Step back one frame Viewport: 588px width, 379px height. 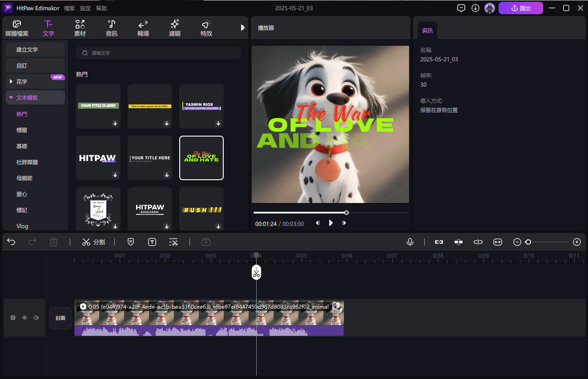tap(318, 223)
